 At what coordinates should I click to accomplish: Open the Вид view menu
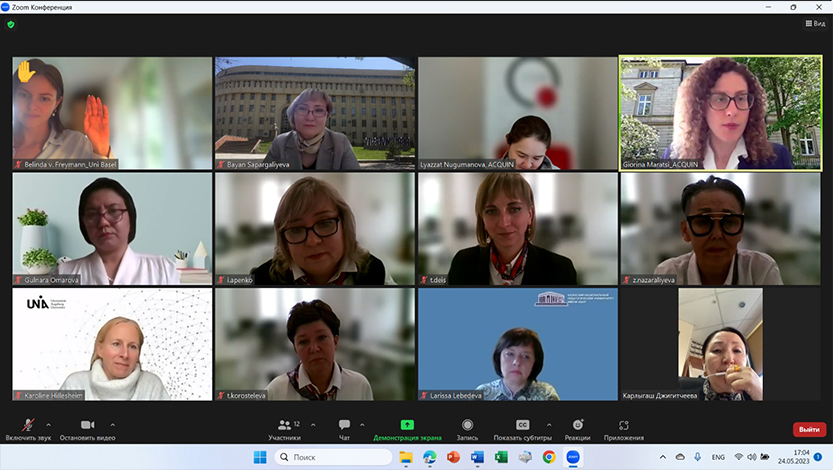[814, 23]
